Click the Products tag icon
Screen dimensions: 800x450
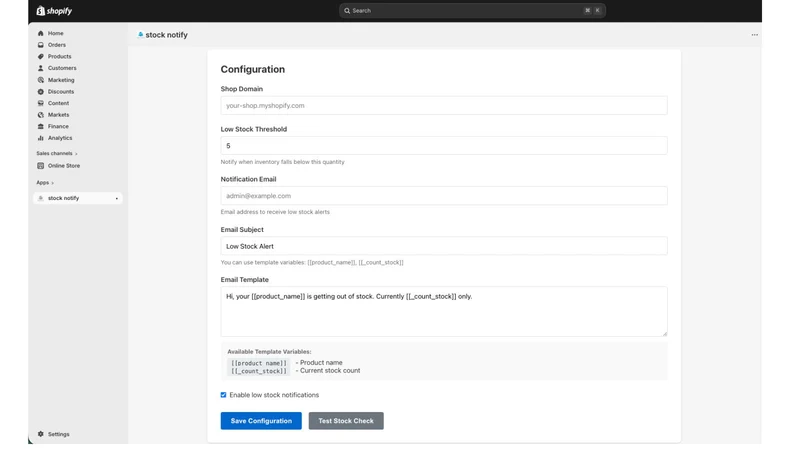(41, 57)
